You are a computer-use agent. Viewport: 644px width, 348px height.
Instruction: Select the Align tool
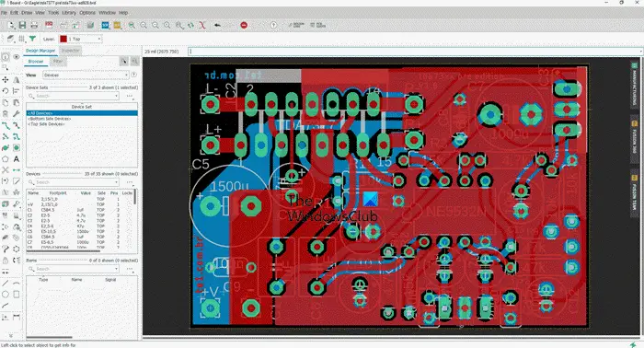coord(17,91)
